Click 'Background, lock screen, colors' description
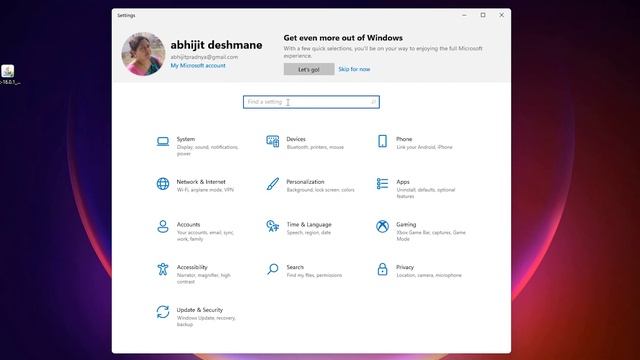 pyautogui.click(x=320, y=190)
